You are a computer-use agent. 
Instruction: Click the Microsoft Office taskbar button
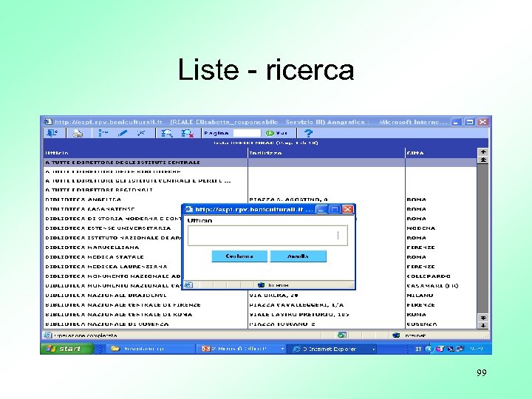tap(242, 349)
